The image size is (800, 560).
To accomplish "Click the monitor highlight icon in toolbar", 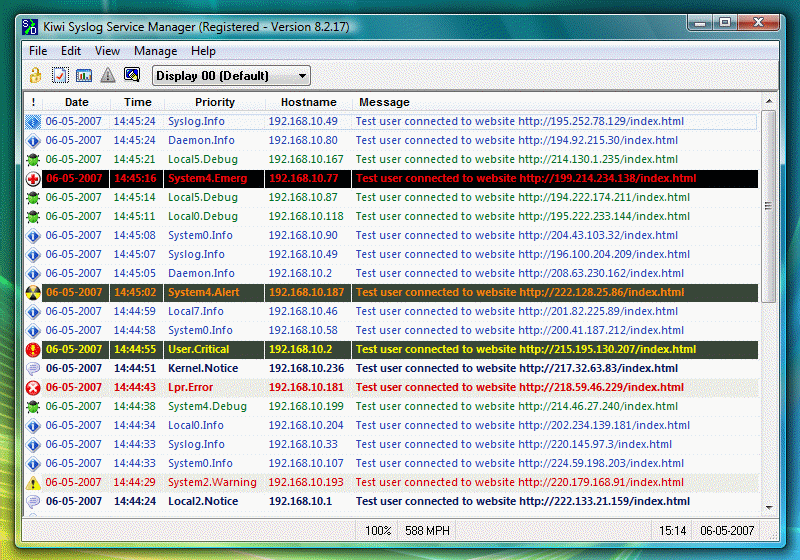I will pos(132,75).
